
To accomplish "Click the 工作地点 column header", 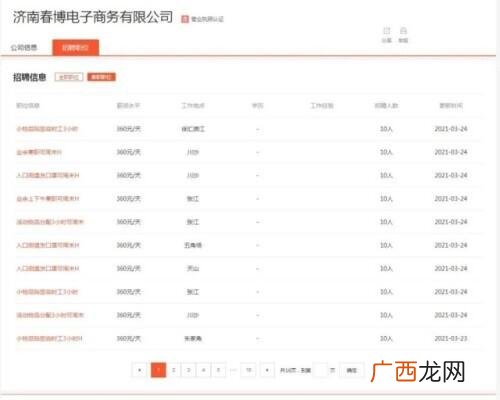I will 193,106.
